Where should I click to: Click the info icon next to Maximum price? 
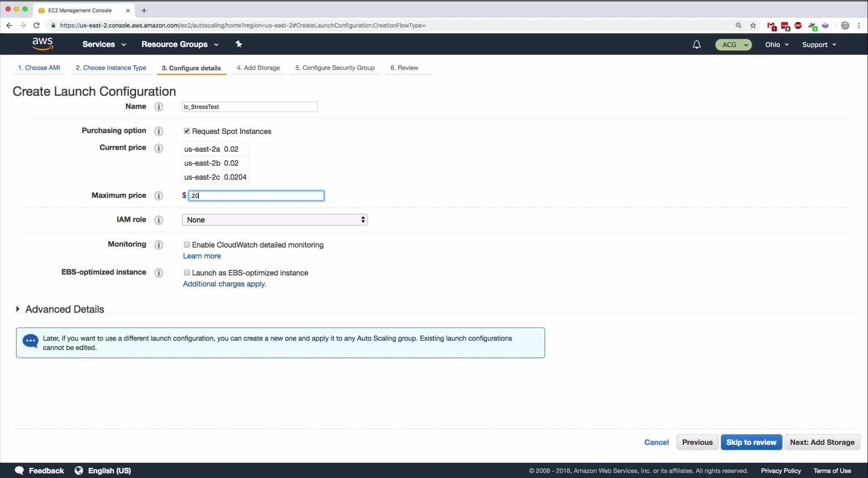(159, 196)
